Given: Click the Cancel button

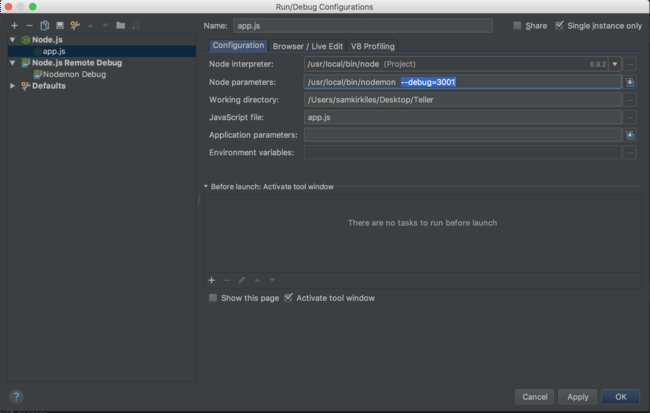Looking at the screenshot, I should tap(535, 397).
